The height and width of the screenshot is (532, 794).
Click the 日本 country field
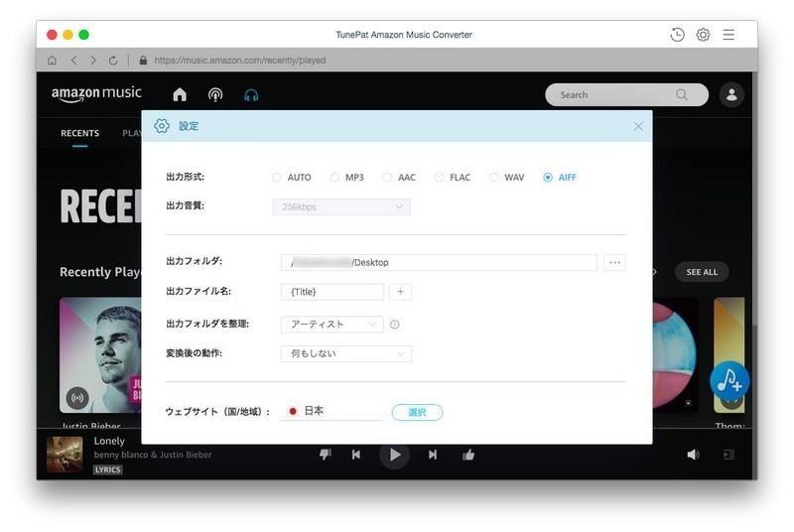(331, 411)
